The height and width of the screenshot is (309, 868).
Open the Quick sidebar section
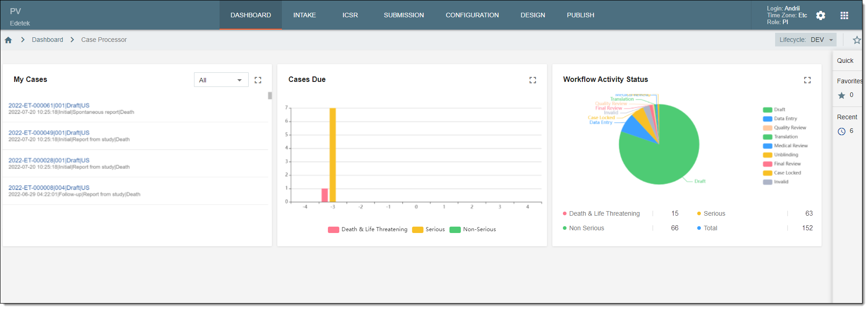(x=845, y=61)
